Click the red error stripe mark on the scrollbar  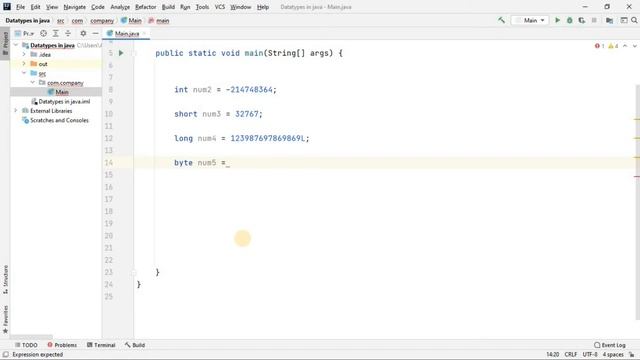(x=637, y=176)
